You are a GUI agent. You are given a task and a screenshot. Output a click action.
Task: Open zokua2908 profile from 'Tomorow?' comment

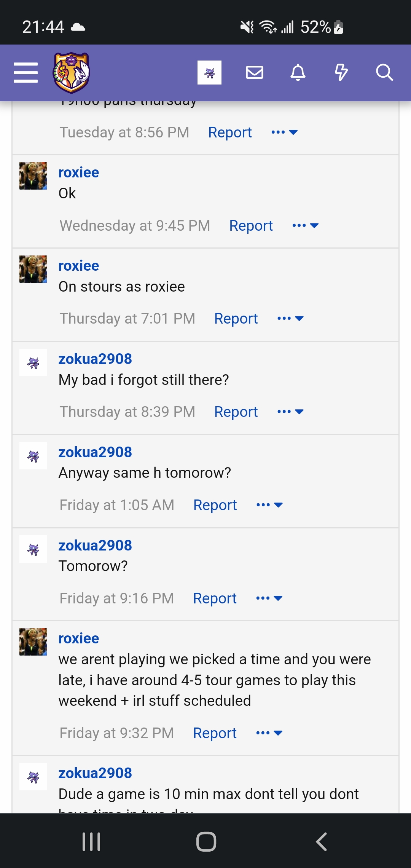click(95, 545)
